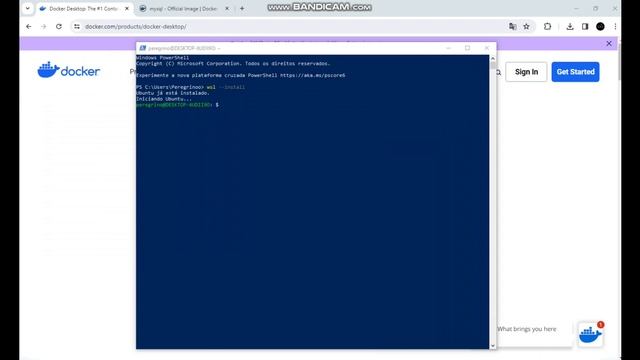Screen dimensions: 640x360
Task: Click the Get Started button
Action: 576,72
